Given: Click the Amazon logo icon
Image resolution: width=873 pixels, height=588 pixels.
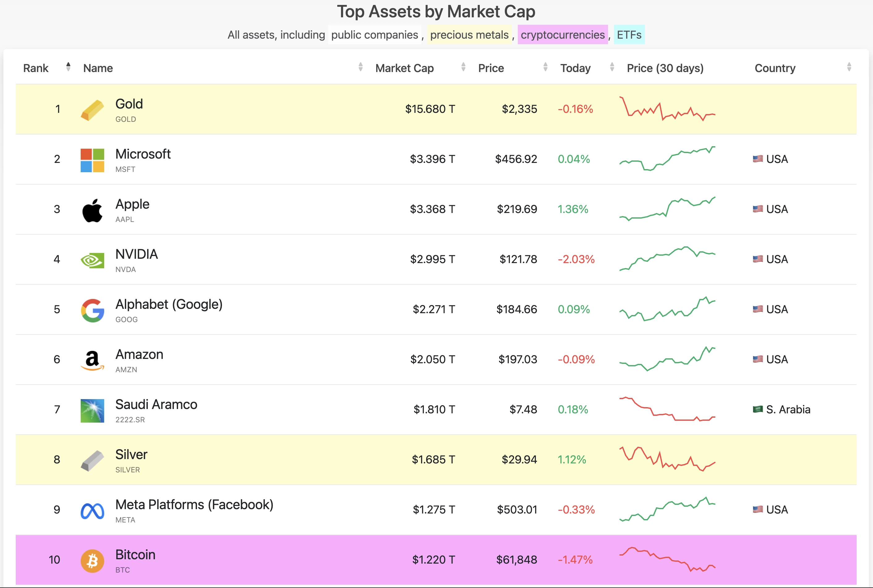Looking at the screenshot, I should click(92, 361).
